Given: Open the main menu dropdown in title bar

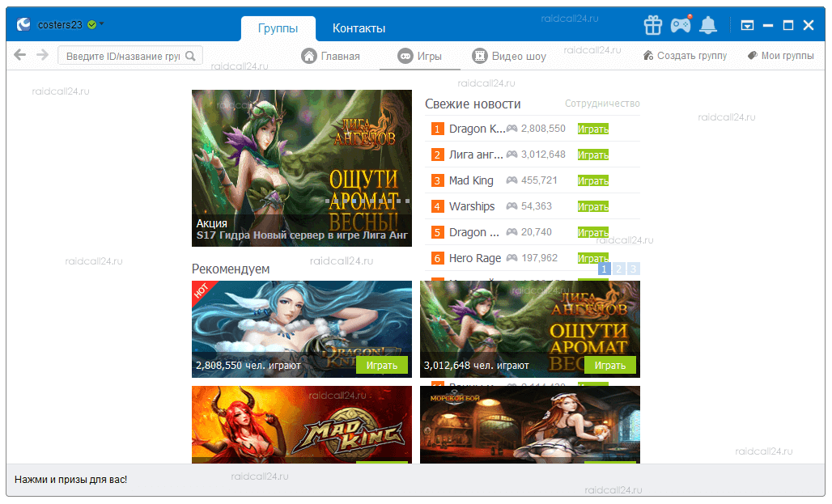Looking at the screenshot, I should pos(747,26).
